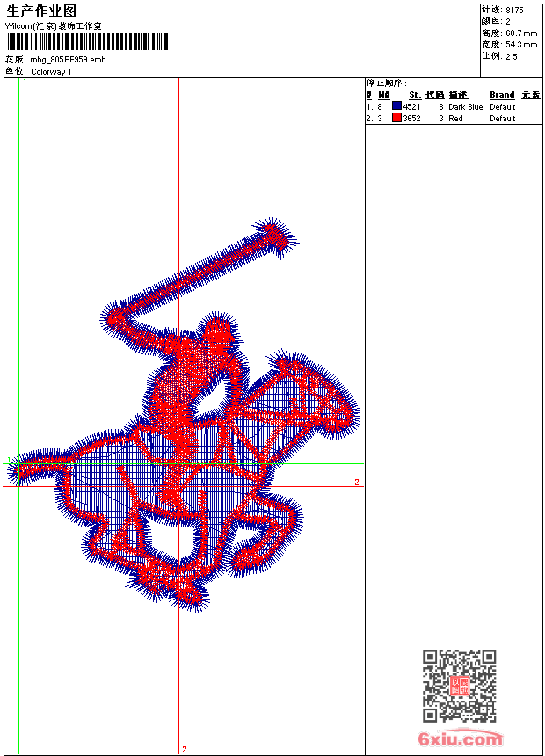Select the Dark Blue color swatch

[396, 106]
